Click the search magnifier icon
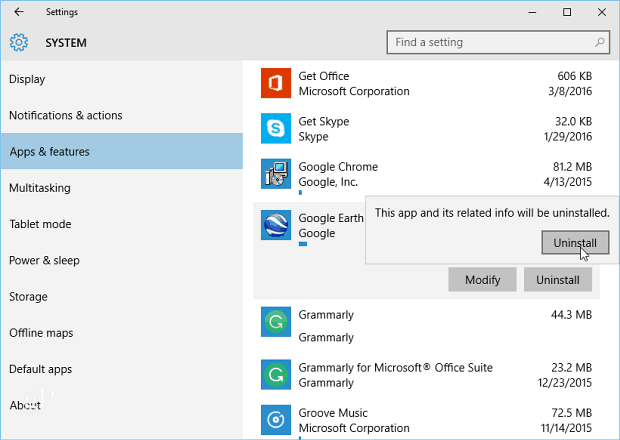Viewport: 620px width, 440px height. (x=599, y=42)
